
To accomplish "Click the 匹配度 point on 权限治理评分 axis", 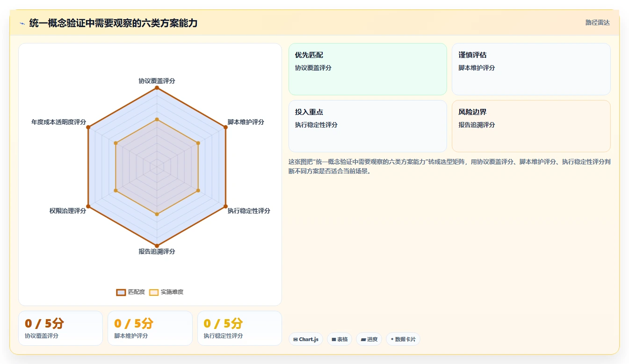I will [88, 206].
